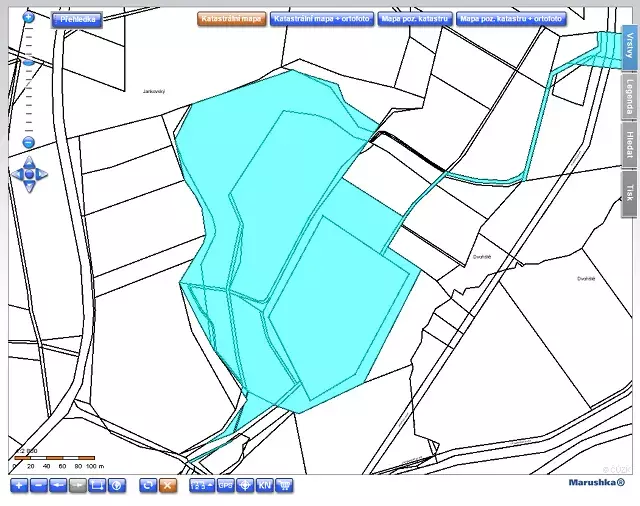This screenshot has height=506, width=640.
Task: Click the zoom slider handle
Action: [28, 62]
